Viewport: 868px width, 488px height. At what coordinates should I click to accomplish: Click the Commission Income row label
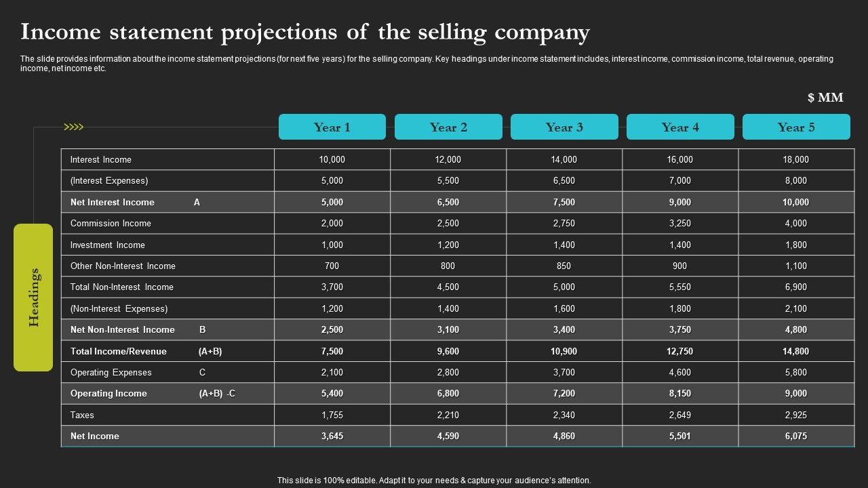coord(111,224)
